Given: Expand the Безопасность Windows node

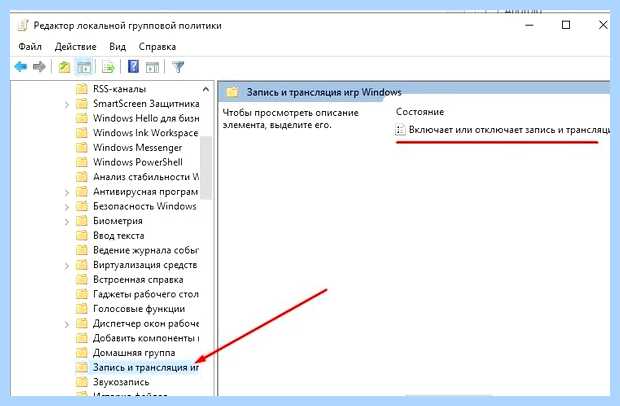Looking at the screenshot, I should (x=67, y=207).
